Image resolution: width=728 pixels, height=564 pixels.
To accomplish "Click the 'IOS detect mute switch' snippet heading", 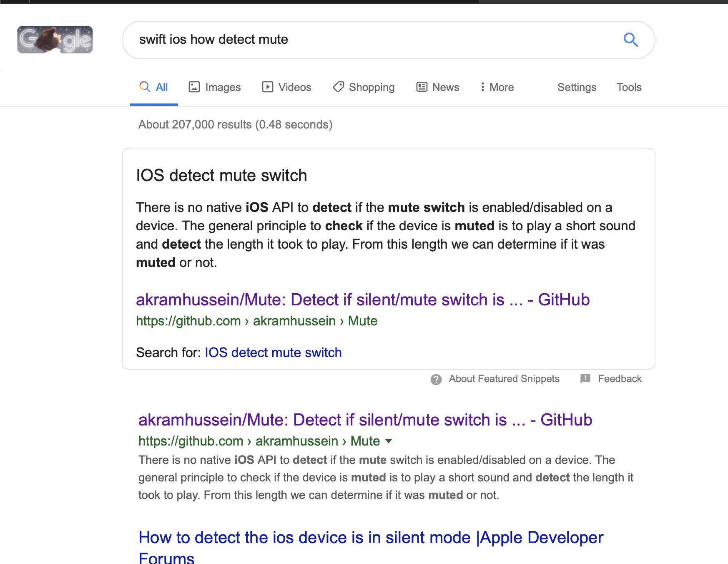I will click(x=221, y=176).
